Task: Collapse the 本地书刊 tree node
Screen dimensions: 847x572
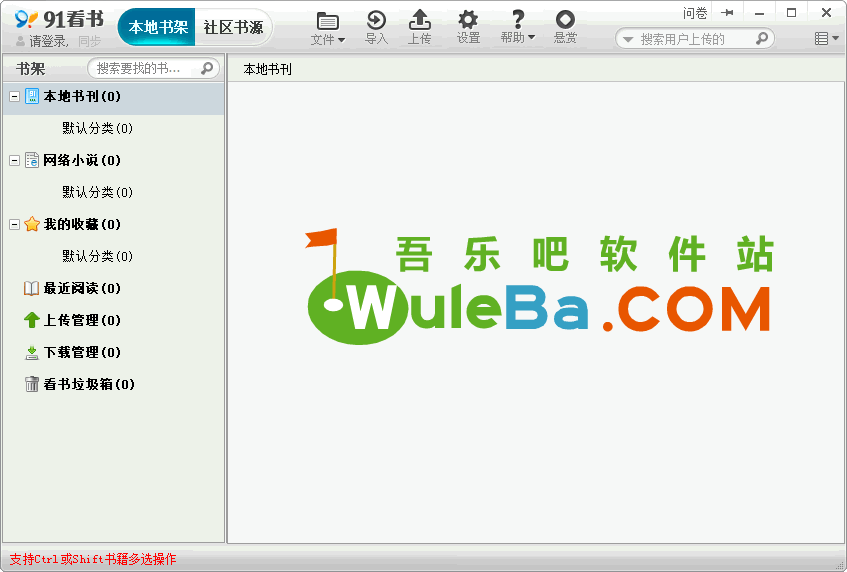Action: 15,97
